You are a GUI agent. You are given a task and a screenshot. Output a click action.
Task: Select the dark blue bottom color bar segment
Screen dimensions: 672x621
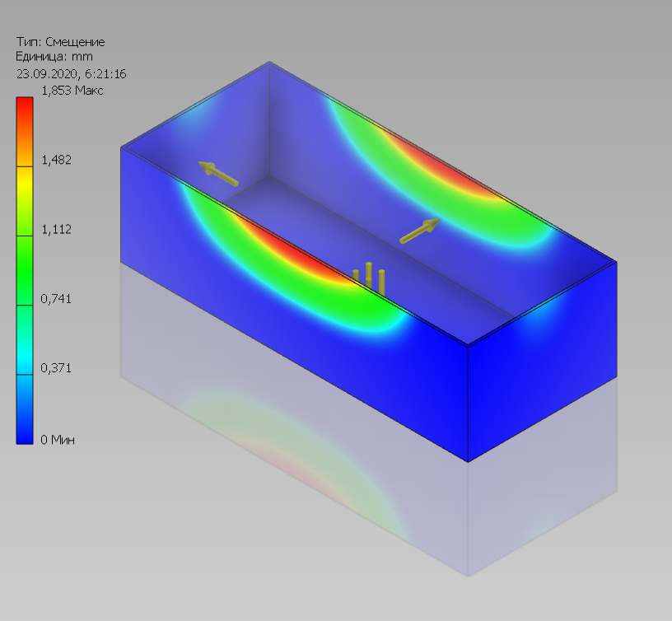[x=25, y=409]
